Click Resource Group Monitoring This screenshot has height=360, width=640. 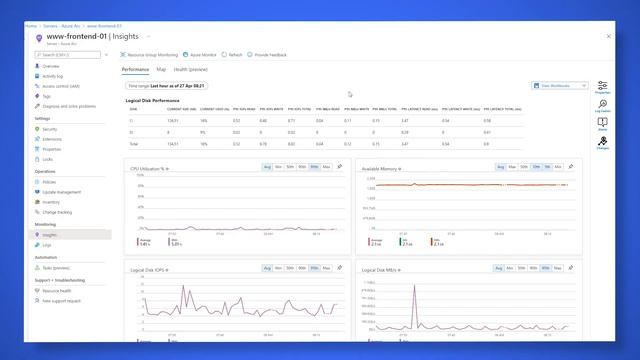[149, 55]
